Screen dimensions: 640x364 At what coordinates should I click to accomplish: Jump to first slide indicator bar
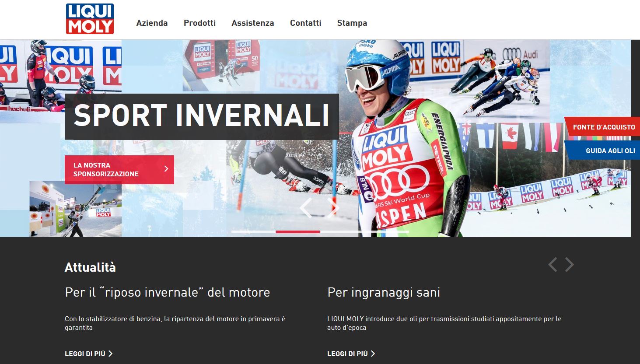click(253, 232)
